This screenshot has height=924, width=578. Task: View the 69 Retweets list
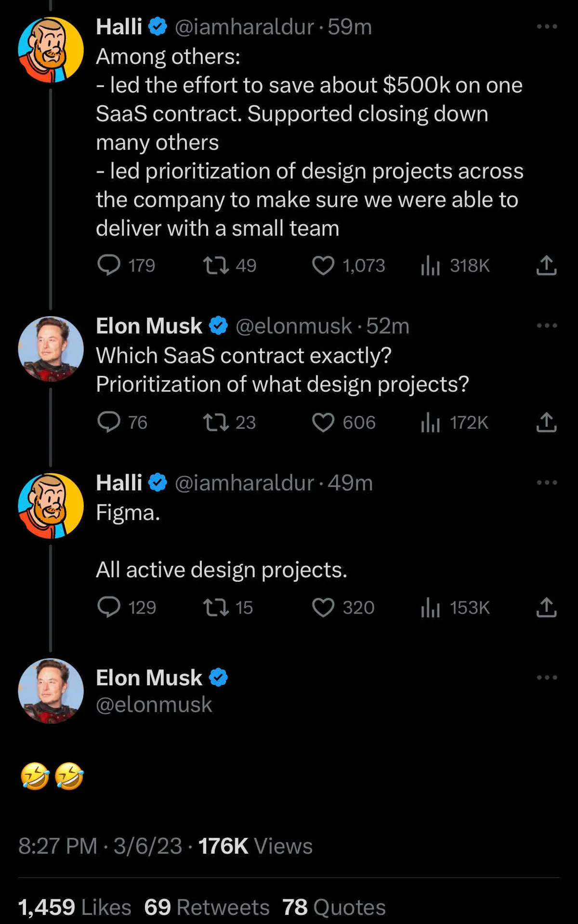click(207, 907)
